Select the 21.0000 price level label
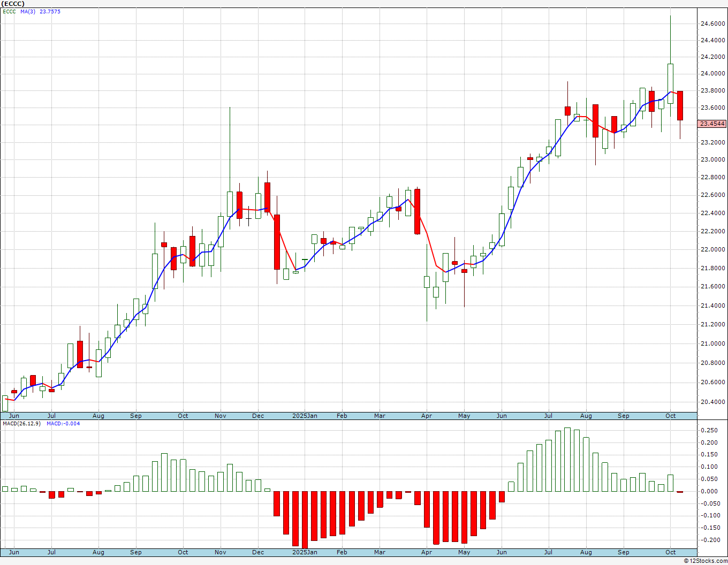The image size is (728, 565). click(x=712, y=343)
